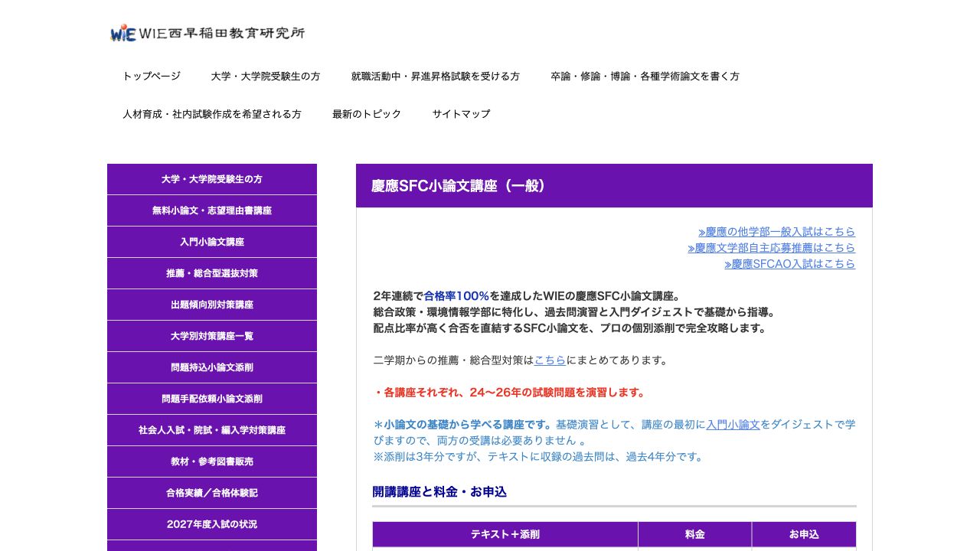Open the サイトマップ menu item
This screenshot has height=551, width=980.
click(461, 114)
